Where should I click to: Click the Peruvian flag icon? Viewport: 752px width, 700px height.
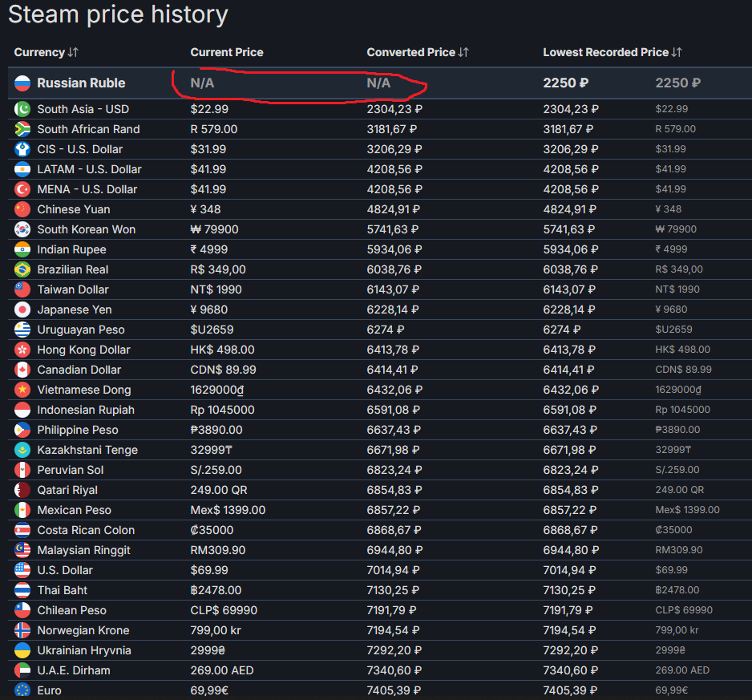click(x=22, y=470)
